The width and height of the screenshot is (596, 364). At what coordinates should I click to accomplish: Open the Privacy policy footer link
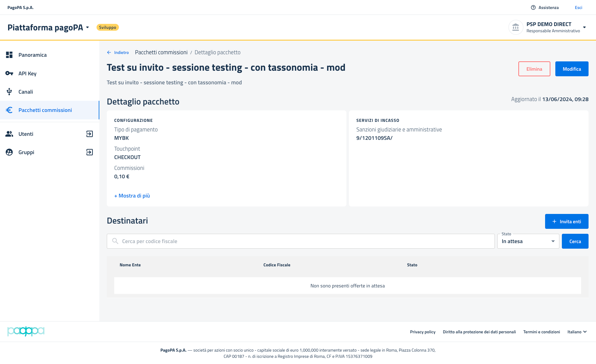[422, 332]
